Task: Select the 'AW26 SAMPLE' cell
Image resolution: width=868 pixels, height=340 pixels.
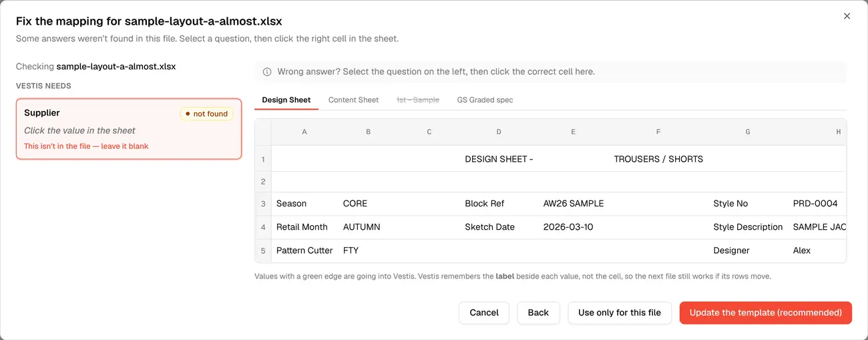Action: [x=573, y=204]
